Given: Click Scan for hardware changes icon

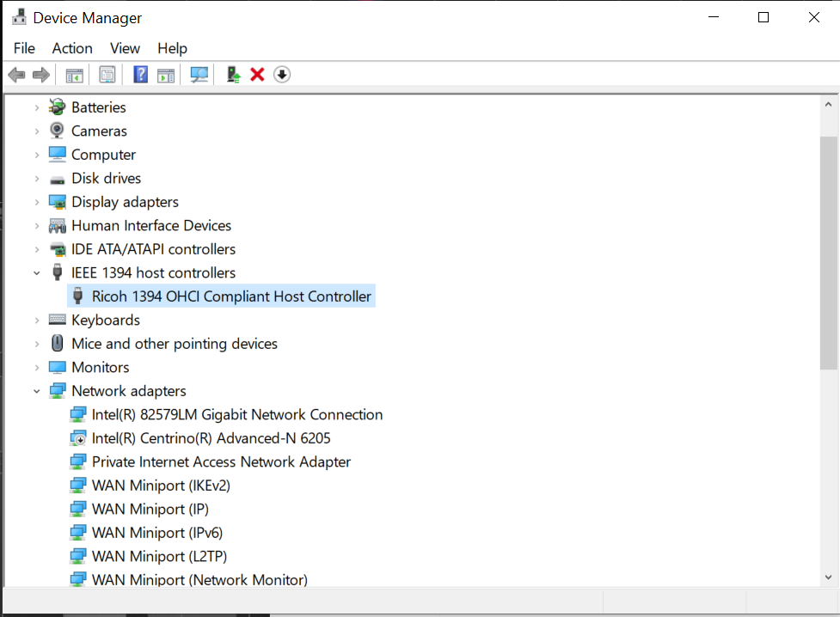Looking at the screenshot, I should pos(199,75).
